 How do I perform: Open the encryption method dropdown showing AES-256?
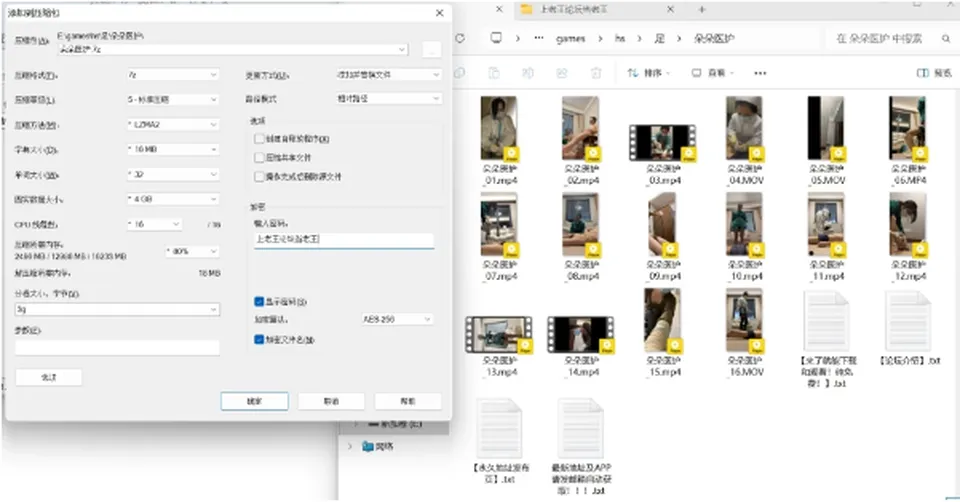click(397, 319)
